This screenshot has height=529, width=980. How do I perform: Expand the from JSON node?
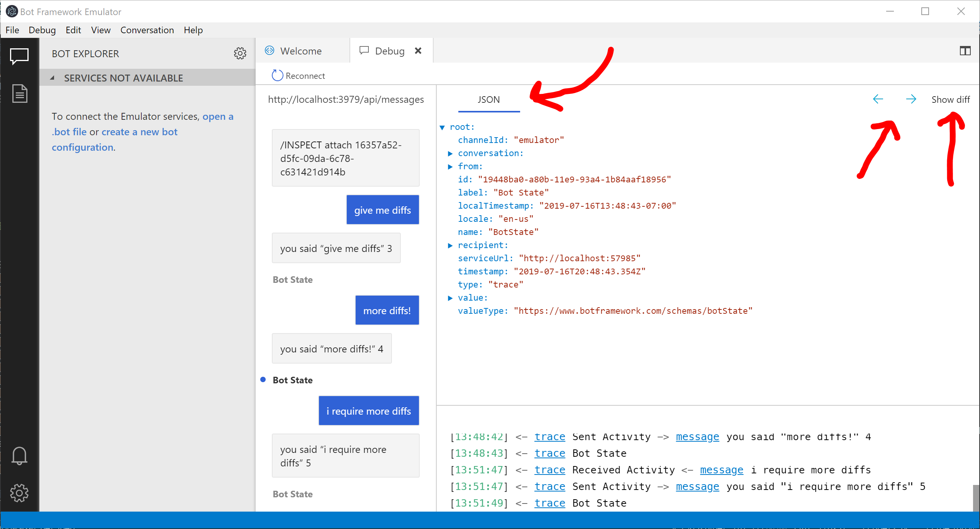pyautogui.click(x=450, y=167)
